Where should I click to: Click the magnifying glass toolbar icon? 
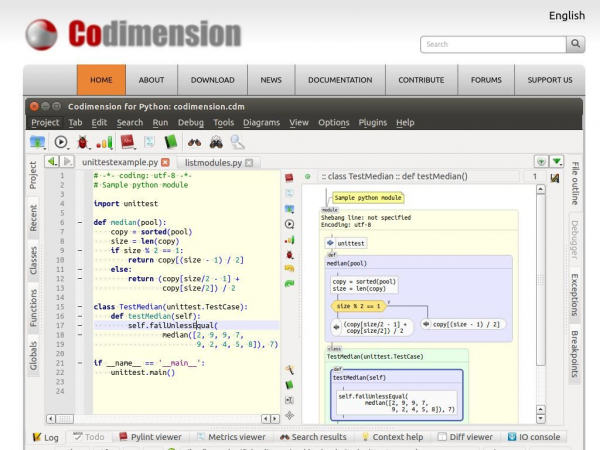pyautogui.click(x=237, y=142)
